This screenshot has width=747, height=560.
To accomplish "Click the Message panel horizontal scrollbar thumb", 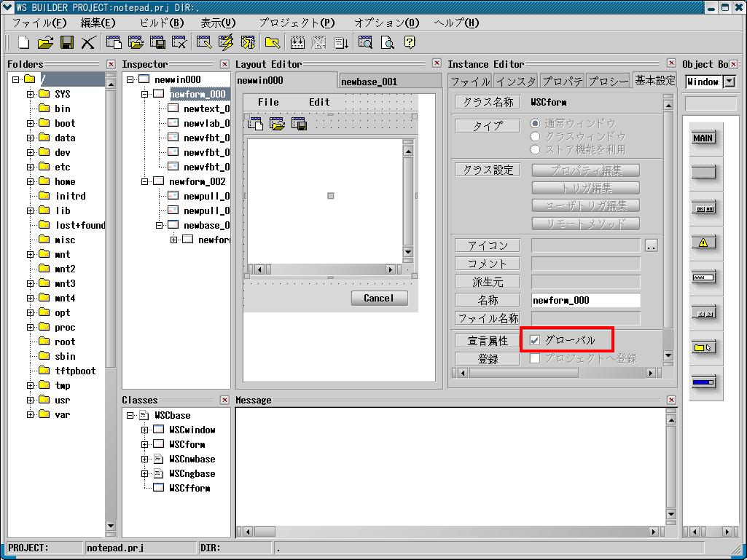I will point(265,532).
